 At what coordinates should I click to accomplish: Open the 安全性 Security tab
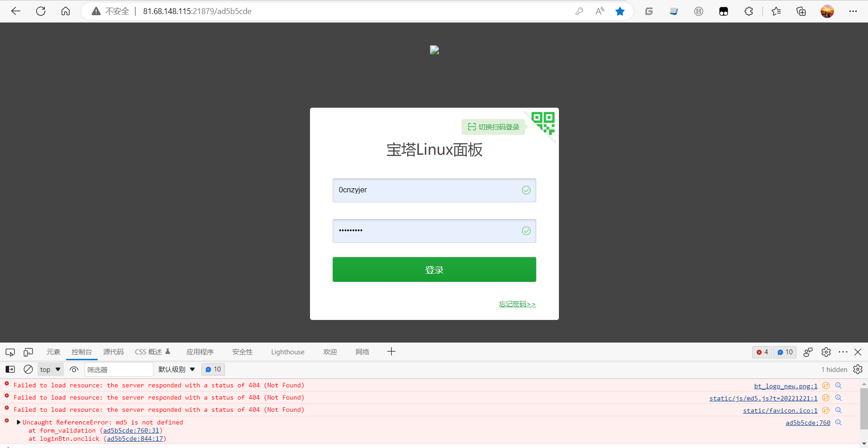click(x=243, y=352)
